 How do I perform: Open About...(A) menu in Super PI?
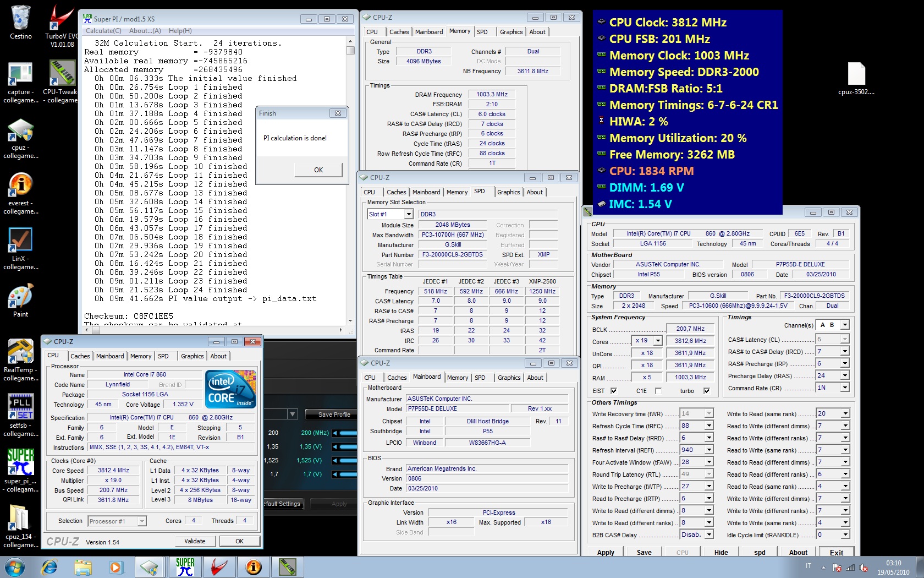[x=145, y=31]
